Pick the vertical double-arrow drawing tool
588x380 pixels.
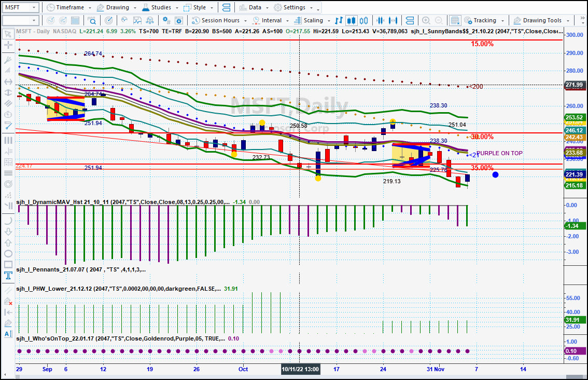pyautogui.click(x=8, y=92)
